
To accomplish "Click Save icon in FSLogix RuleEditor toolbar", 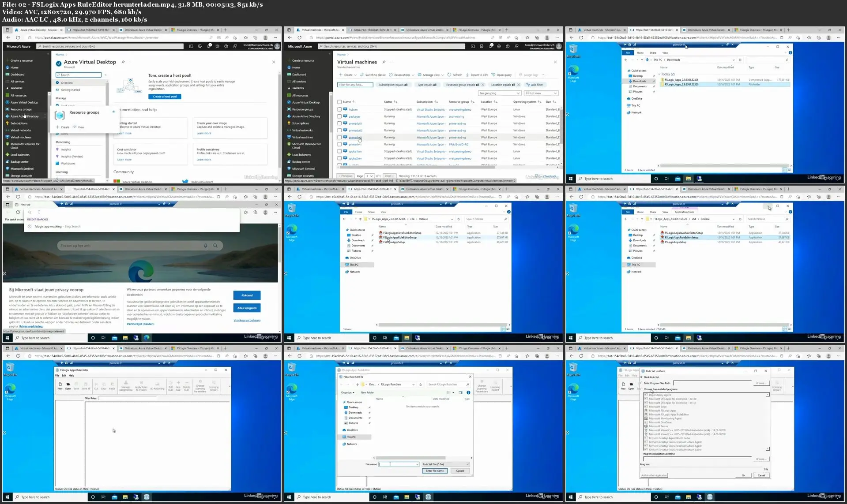I will point(76,386).
